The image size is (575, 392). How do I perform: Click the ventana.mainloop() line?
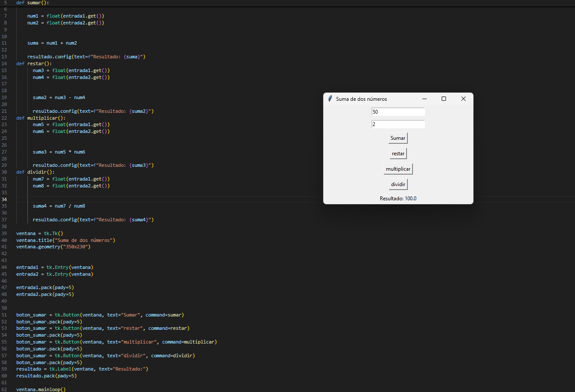point(41,389)
